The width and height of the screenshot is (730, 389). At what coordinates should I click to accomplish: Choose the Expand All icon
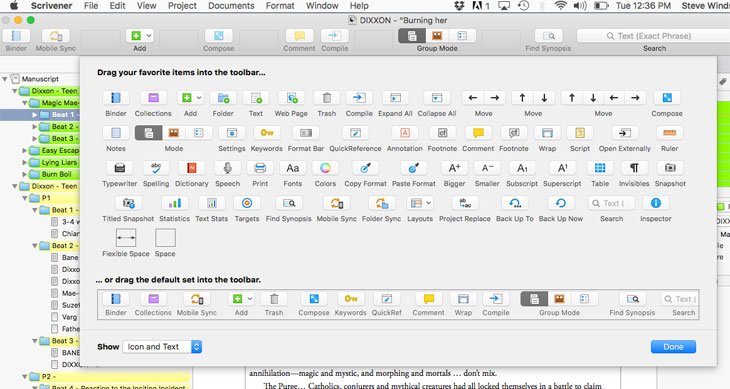(x=395, y=98)
